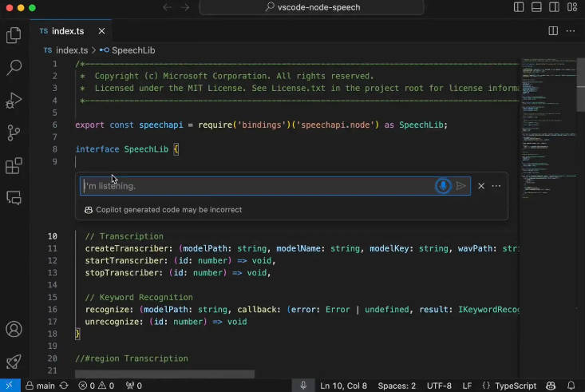
Task: Go forward in navigation history
Action: click(185, 7)
